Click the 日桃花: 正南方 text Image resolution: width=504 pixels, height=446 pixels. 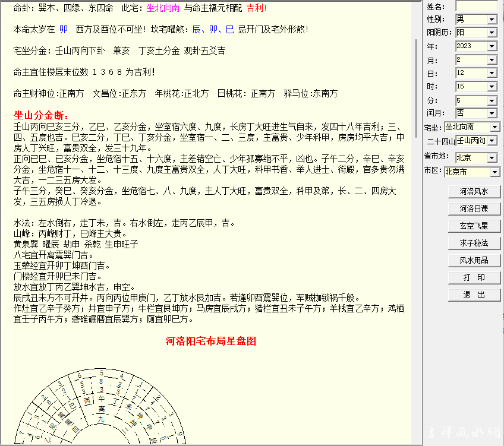(246, 94)
